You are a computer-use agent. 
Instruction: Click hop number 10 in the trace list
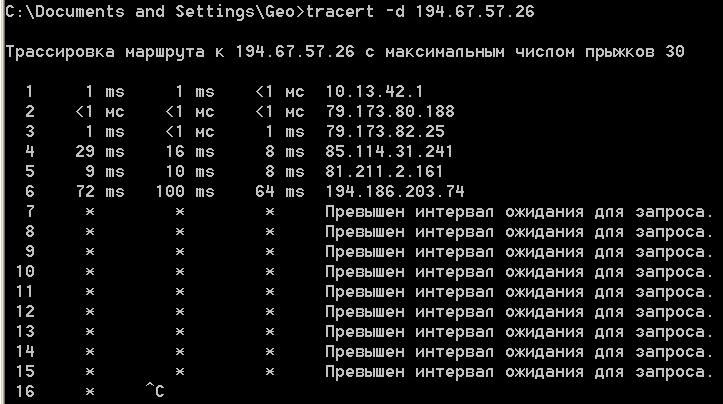(25, 271)
